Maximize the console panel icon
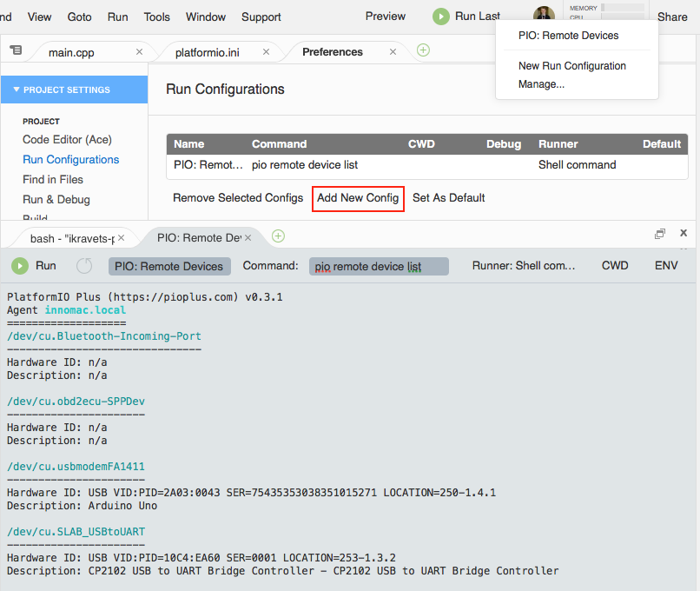The image size is (700, 591). click(660, 233)
